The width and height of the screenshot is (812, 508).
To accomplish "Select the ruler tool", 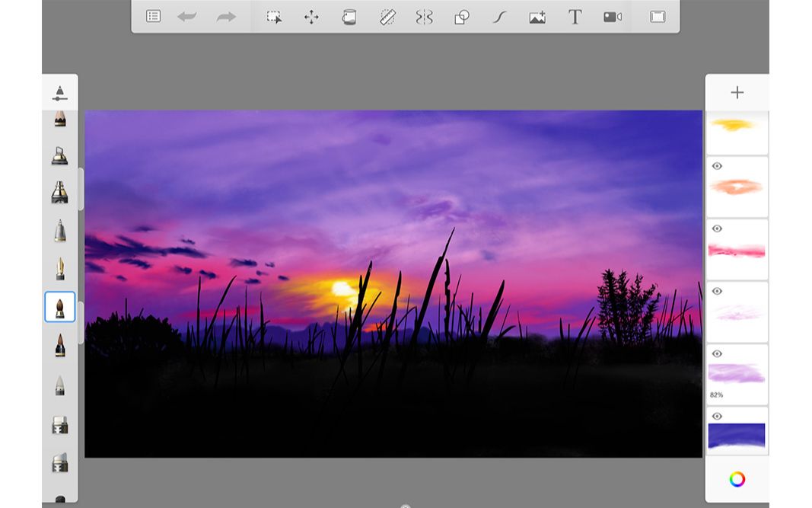I will pyautogui.click(x=387, y=16).
